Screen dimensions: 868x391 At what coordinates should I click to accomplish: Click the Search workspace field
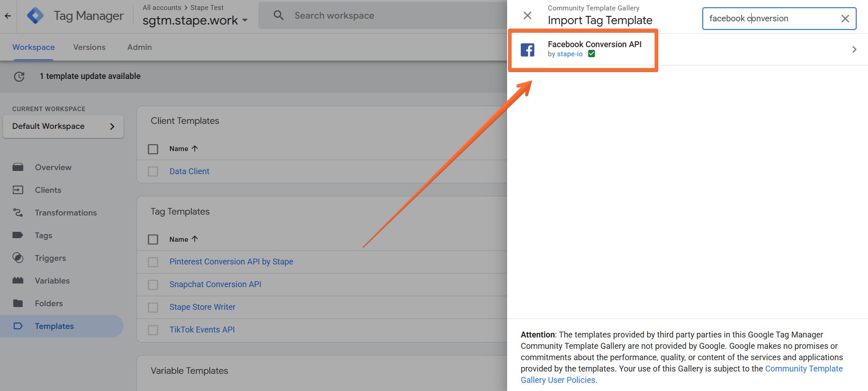[x=382, y=15]
